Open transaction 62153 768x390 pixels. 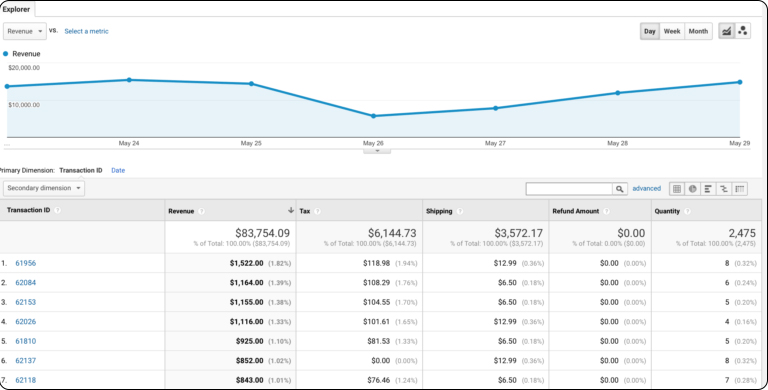coord(25,302)
